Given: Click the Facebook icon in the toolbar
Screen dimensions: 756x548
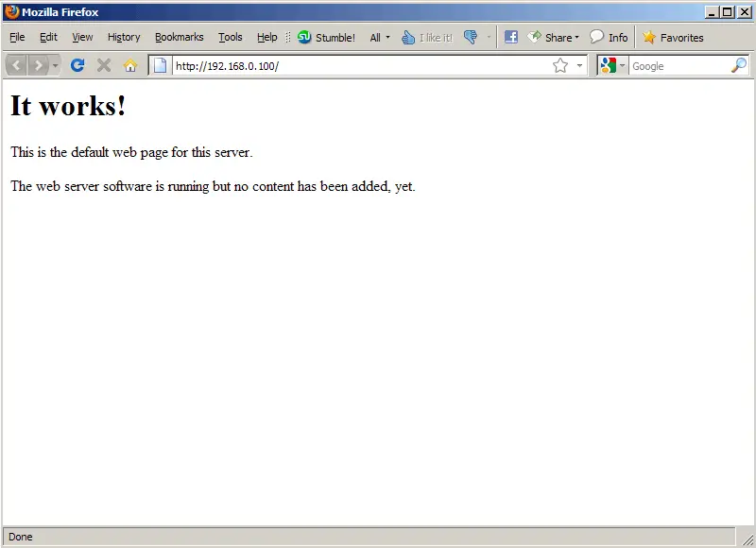Looking at the screenshot, I should (x=510, y=38).
